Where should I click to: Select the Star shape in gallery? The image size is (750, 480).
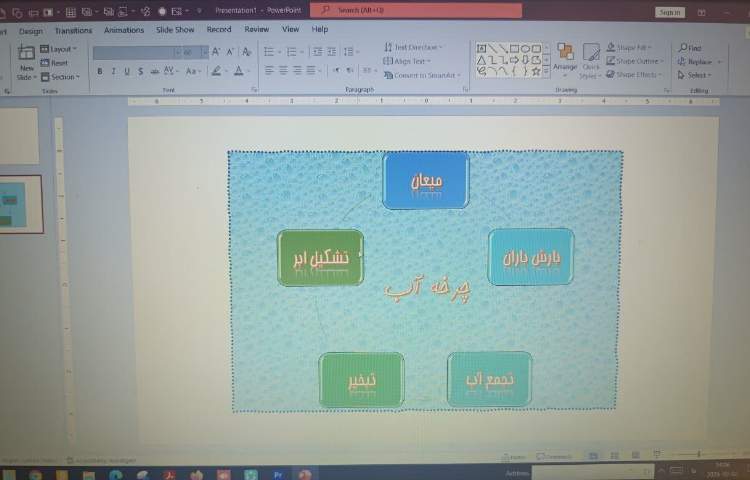point(536,71)
